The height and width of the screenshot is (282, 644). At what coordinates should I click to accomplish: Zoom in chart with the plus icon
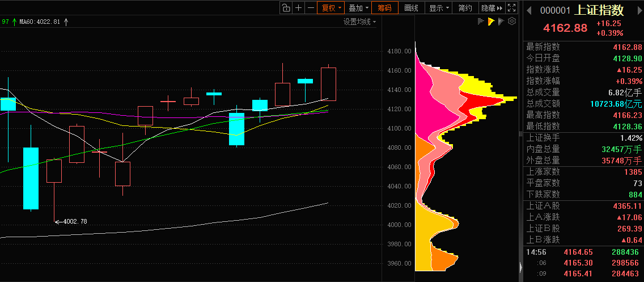299,8
